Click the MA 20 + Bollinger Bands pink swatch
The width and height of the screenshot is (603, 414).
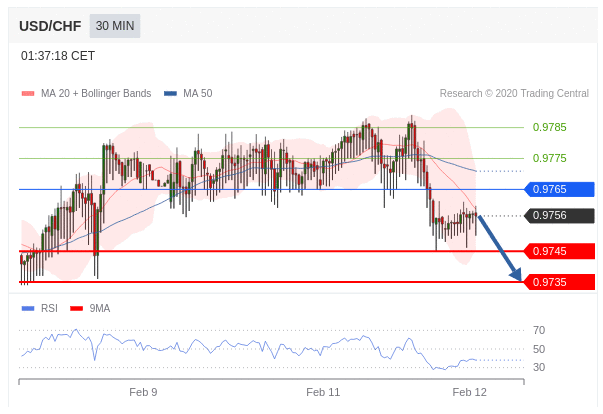[x=28, y=93]
